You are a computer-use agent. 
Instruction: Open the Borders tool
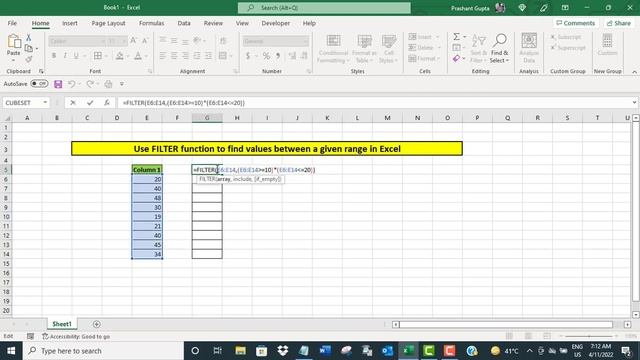pyautogui.click(x=98, y=56)
